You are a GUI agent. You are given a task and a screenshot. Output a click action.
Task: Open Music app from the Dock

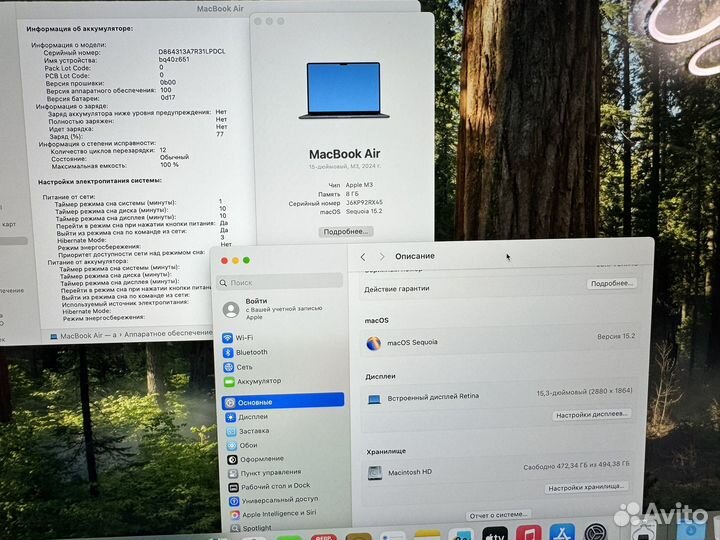[x=529, y=533]
